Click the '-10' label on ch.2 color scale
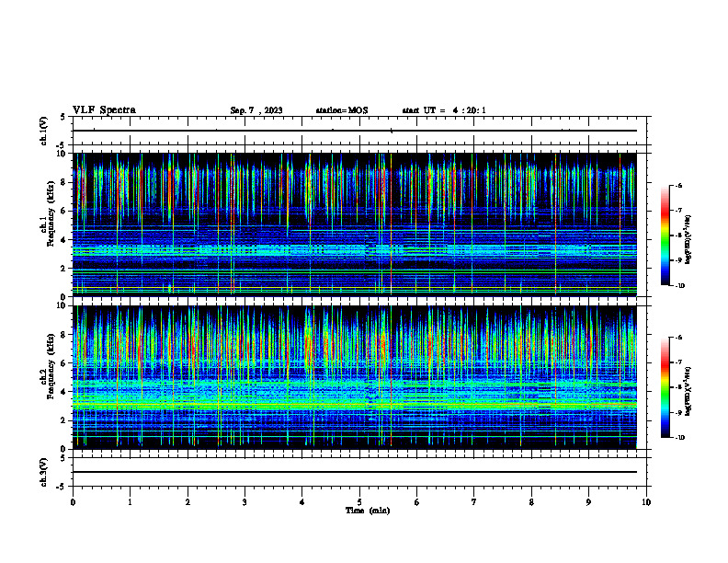728x563 pixels. 679,438
